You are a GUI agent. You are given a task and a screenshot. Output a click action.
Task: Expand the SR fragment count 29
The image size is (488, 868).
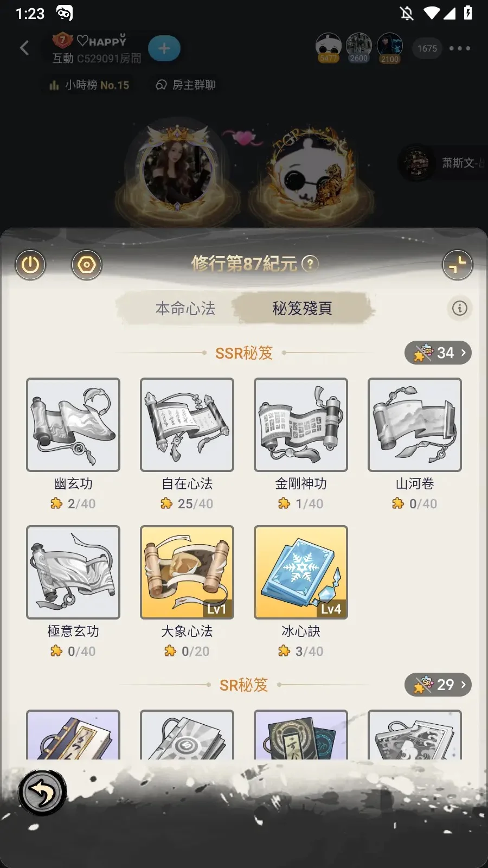438,685
